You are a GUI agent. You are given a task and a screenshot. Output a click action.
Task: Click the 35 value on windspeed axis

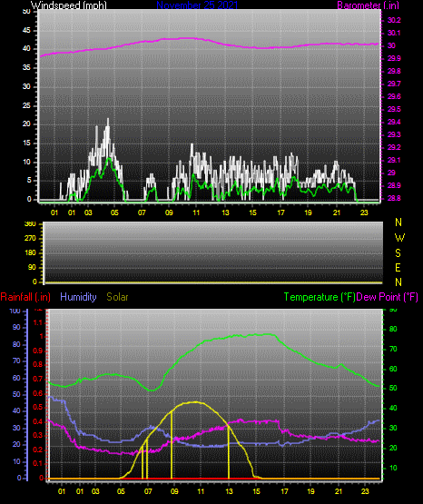click(27, 68)
